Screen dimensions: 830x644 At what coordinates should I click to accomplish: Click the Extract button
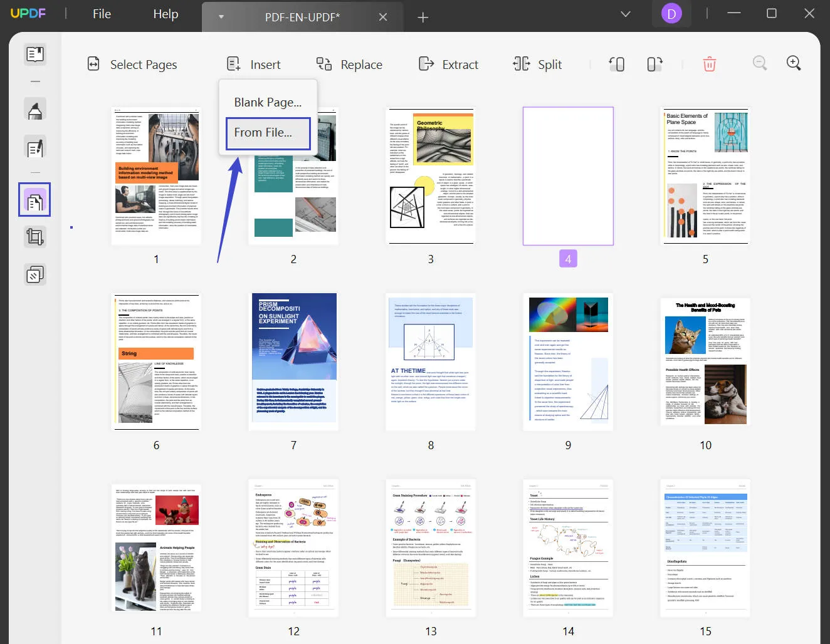[448, 64]
